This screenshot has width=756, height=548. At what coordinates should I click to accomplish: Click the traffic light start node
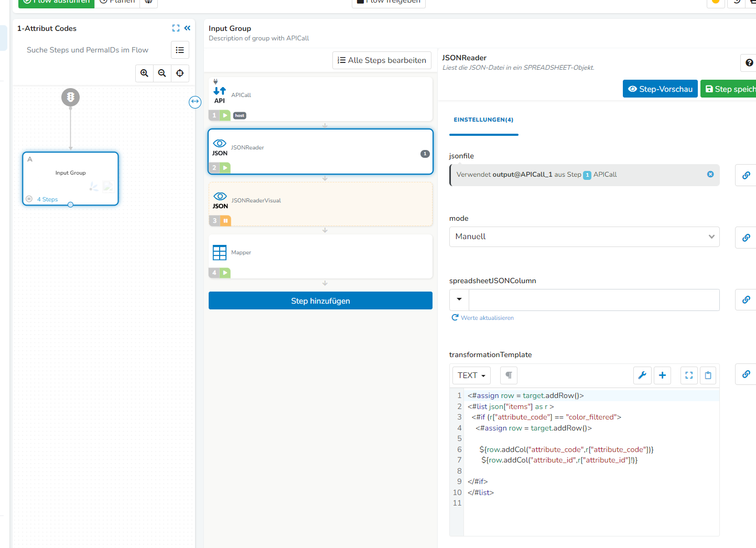point(71,97)
